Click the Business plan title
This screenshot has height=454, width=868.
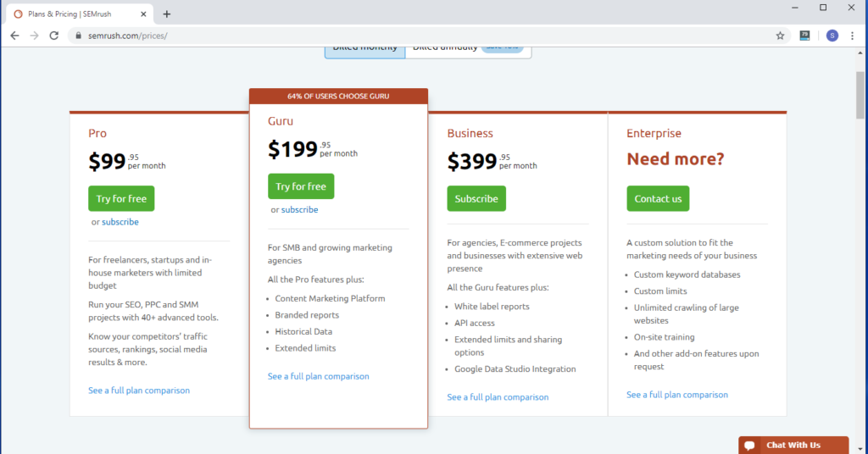(470, 133)
